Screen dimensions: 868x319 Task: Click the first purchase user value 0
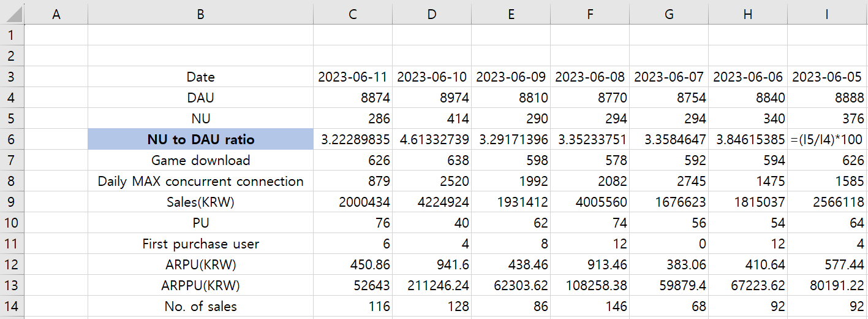pyautogui.click(x=669, y=244)
